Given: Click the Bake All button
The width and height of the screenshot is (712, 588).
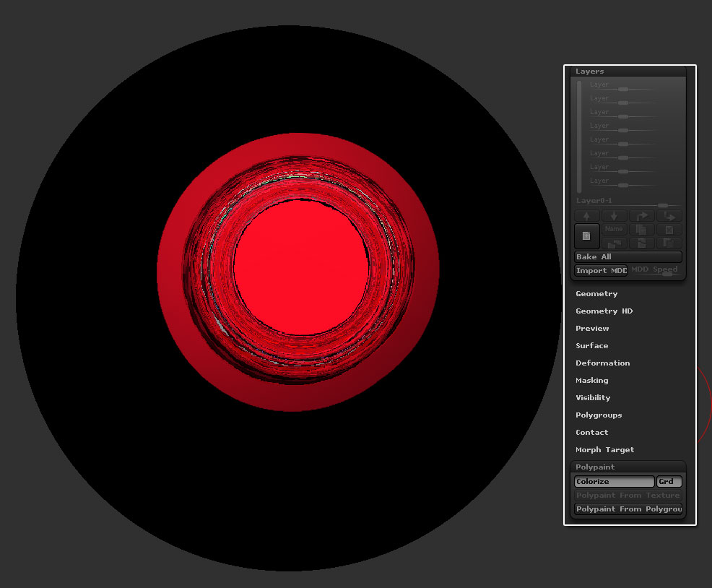Looking at the screenshot, I should 628,256.
